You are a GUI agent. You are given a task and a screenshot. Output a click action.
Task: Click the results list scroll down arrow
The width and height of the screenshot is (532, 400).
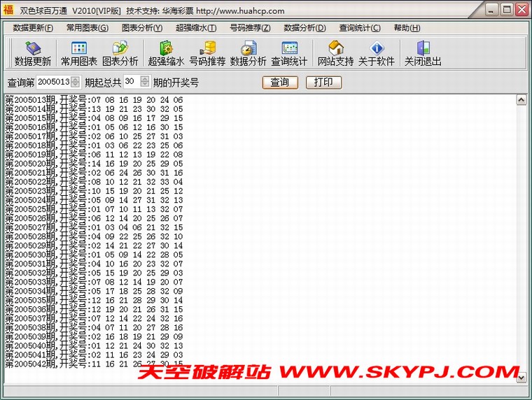click(521, 377)
